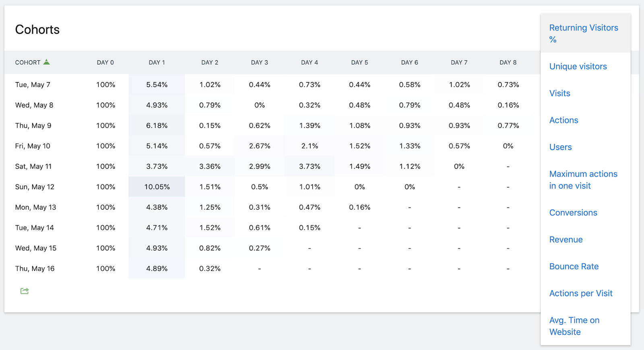Click the Sun, May 12 row label
The width and height of the screenshot is (644, 350).
point(34,187)
